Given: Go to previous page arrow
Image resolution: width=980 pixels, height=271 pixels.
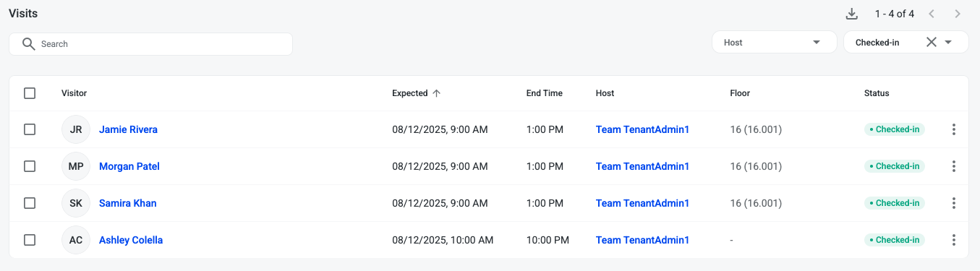Looking at the screenshot, I should tap(932, 14).
